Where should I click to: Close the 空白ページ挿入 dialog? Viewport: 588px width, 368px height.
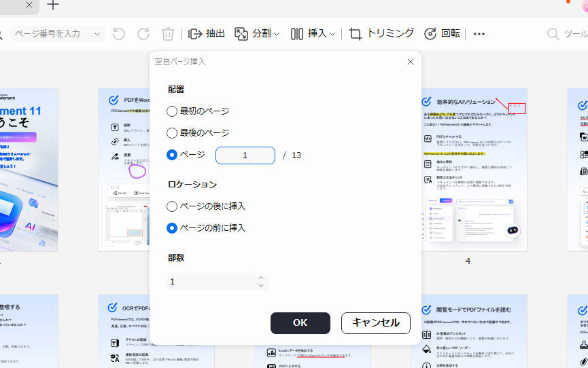pyautogui.click(x=410, y=62)
